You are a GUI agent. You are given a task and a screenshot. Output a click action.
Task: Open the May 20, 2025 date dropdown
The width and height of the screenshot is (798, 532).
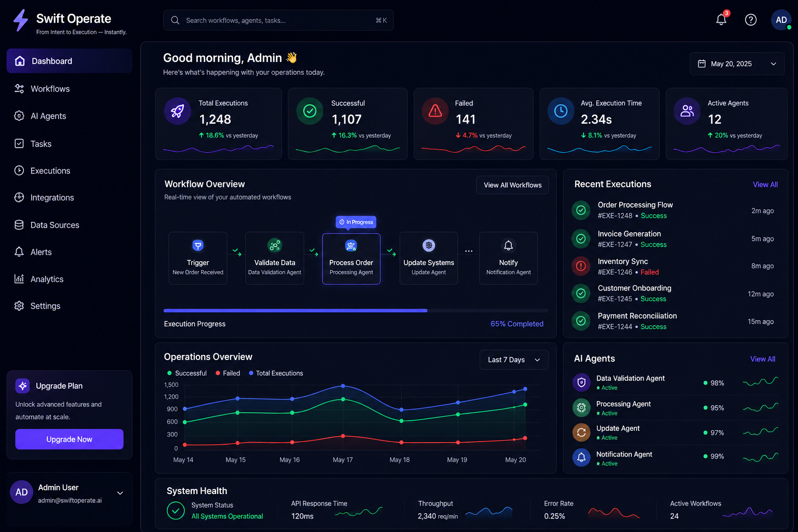[x=737, y=64]
